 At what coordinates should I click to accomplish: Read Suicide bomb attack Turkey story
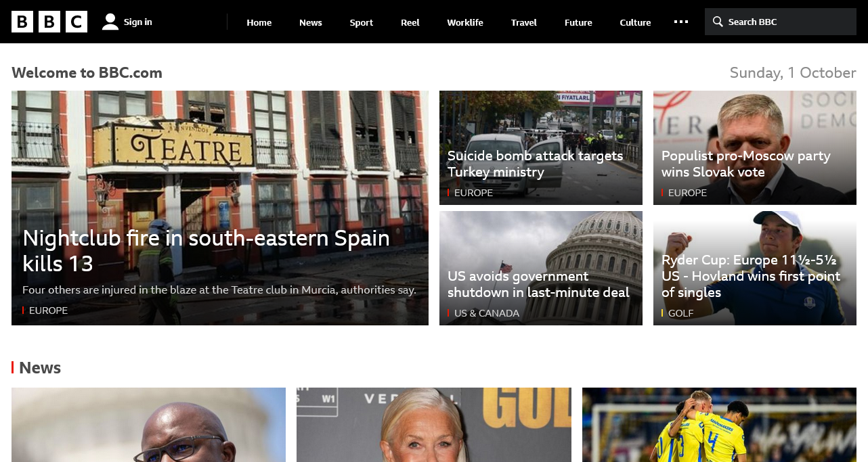click(x=535, y=164)
